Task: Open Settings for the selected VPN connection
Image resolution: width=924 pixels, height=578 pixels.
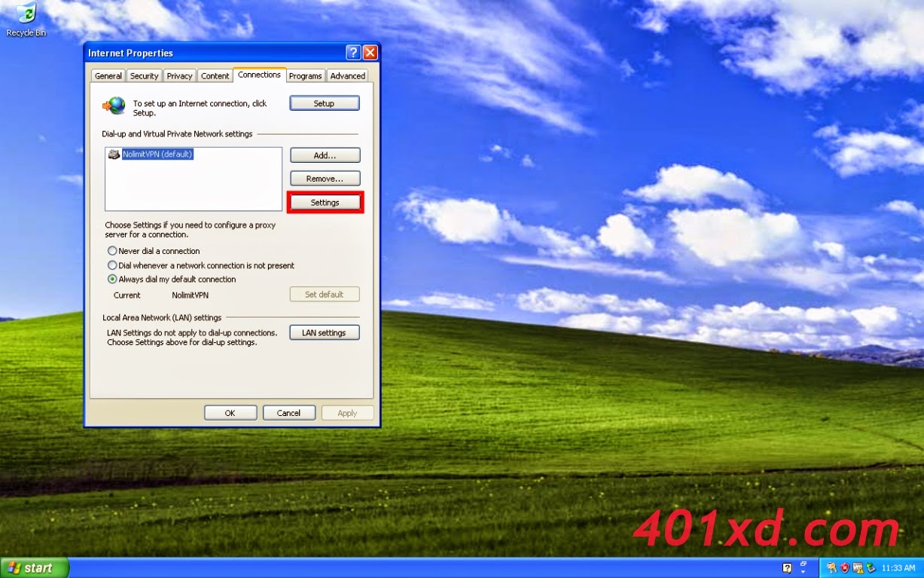Action: pyautogui.click(x=325, y=203)
